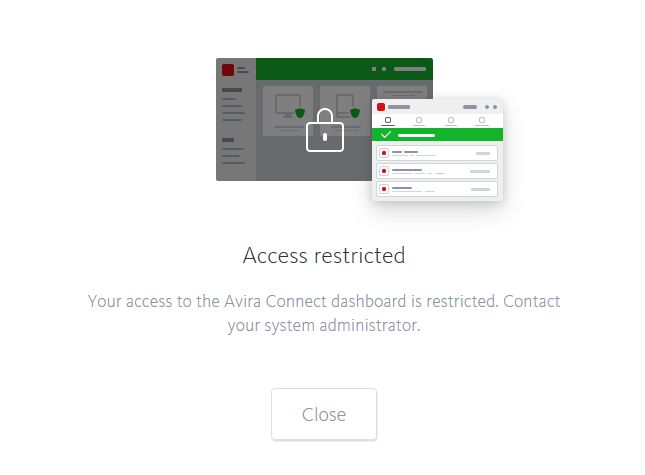Click the gray sidebar lines in dashboard illustration
The width and height of the screenshot is (645, 475).
(233, 126)
